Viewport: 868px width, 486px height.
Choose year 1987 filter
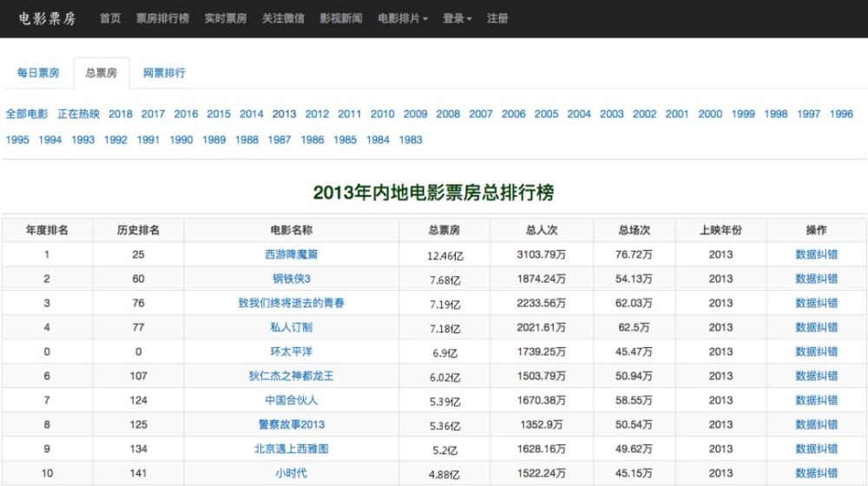tap(279, 140)
